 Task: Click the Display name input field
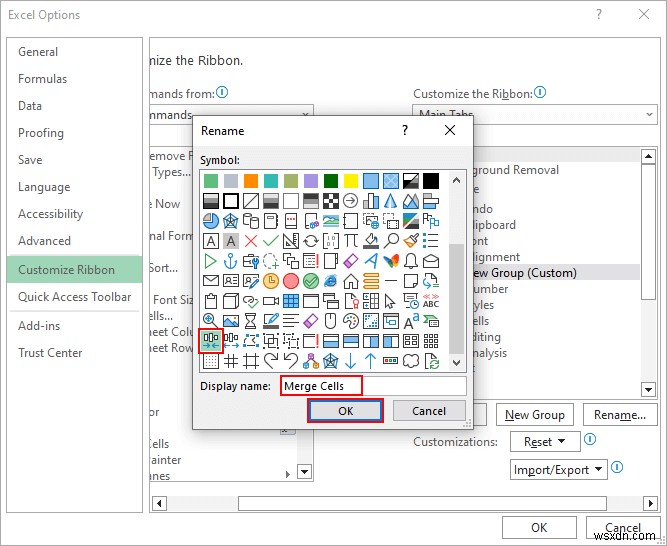(x=373, y=386)
